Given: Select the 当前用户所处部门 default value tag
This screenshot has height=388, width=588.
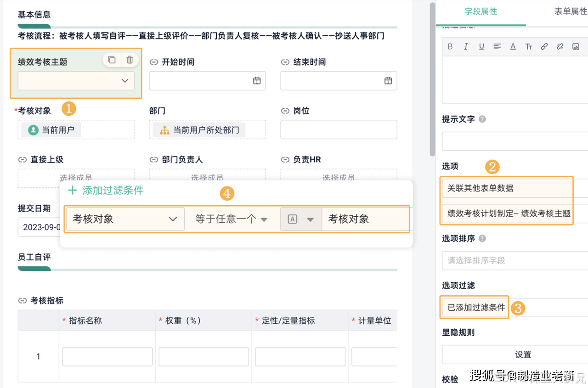Looking at the screenshot, I should pyautogui.click(x=199, y=130).
